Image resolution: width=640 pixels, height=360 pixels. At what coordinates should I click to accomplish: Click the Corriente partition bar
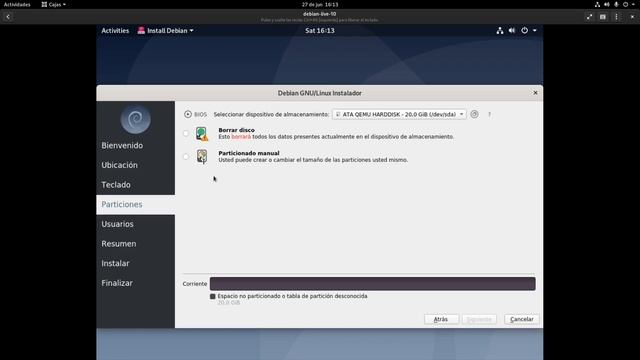point(373,284)
